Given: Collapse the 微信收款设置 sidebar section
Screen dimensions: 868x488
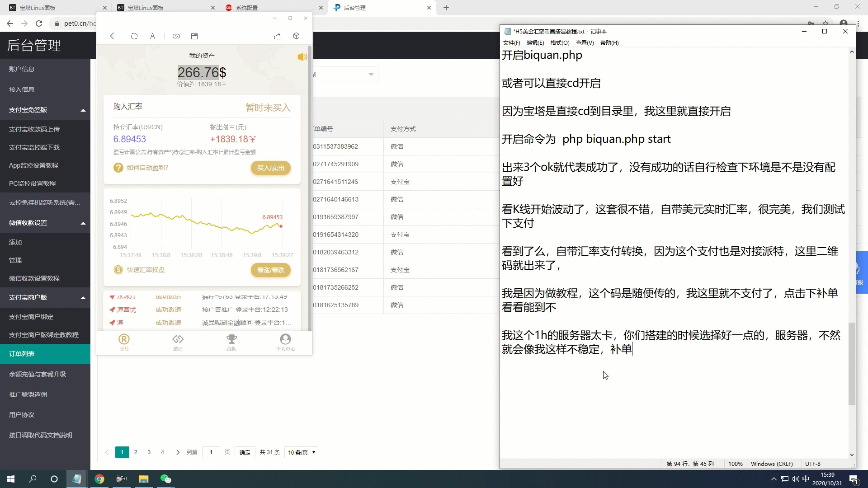Looking at the screenshot, I should coord(45,223).
